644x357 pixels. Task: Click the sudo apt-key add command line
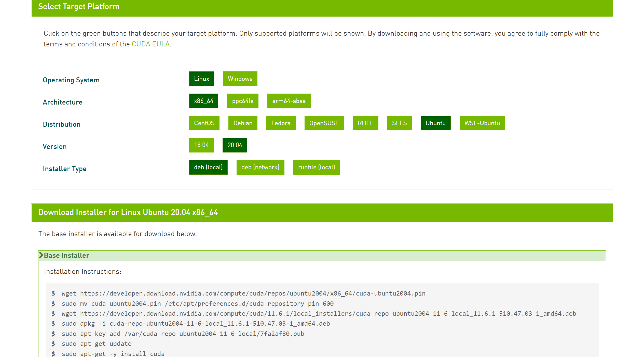[x=183, y=334]
